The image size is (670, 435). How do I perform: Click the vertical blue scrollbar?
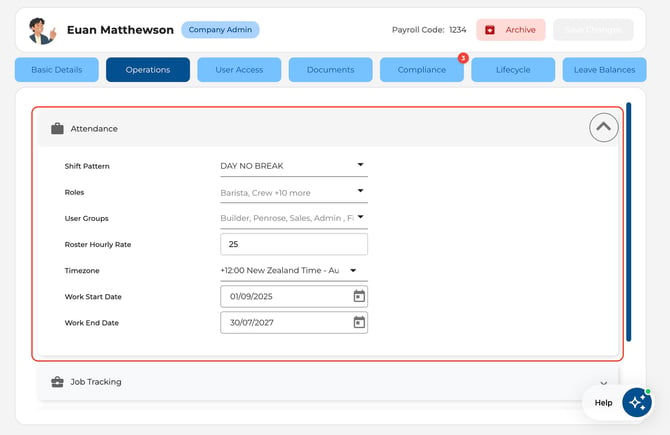(x=629, y=222)
